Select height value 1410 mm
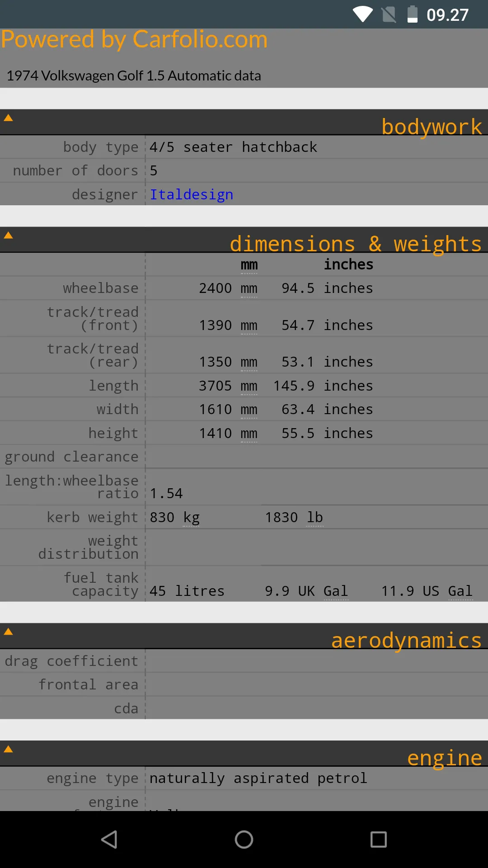 click(228, 434)
